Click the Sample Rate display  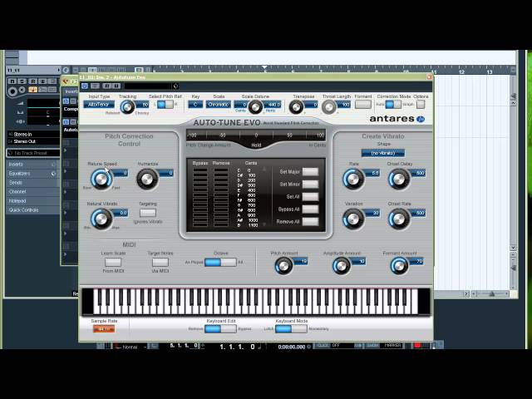[x=104, y=329]
